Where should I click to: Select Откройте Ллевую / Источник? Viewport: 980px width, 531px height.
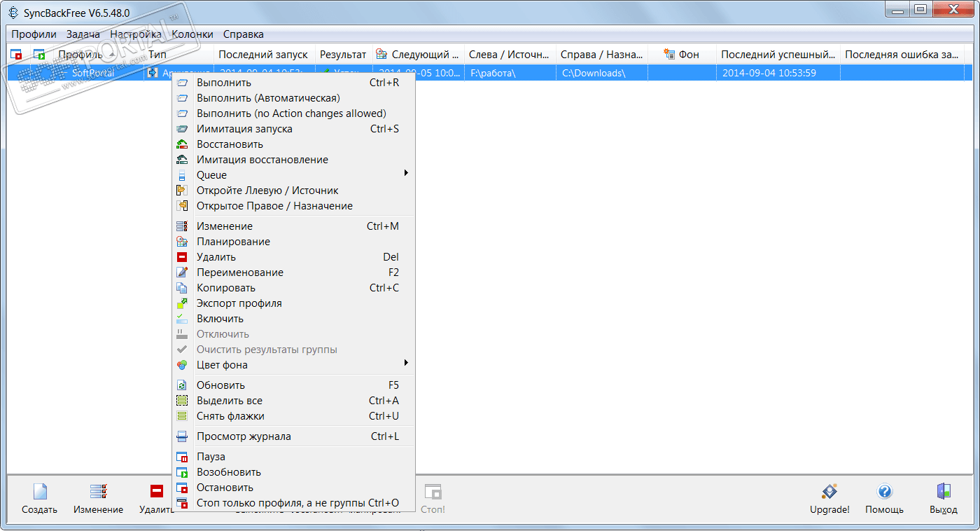[x=293, y=191]
